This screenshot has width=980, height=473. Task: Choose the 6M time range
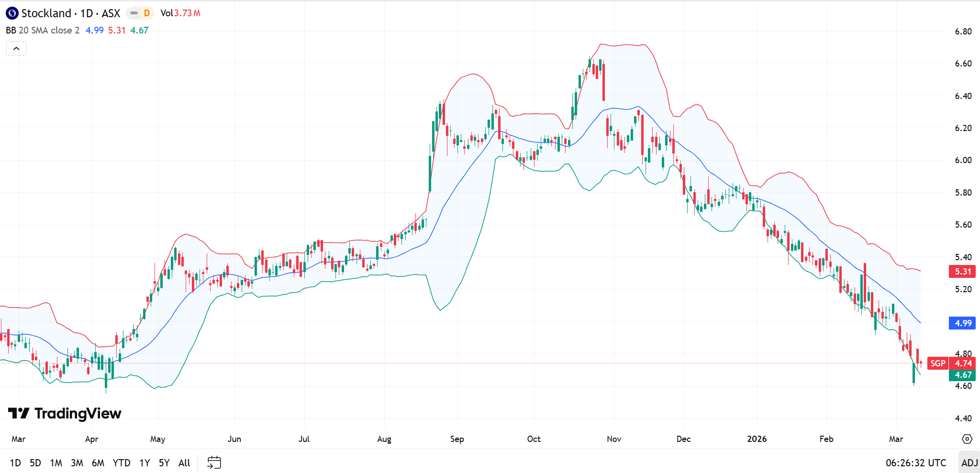98,462
